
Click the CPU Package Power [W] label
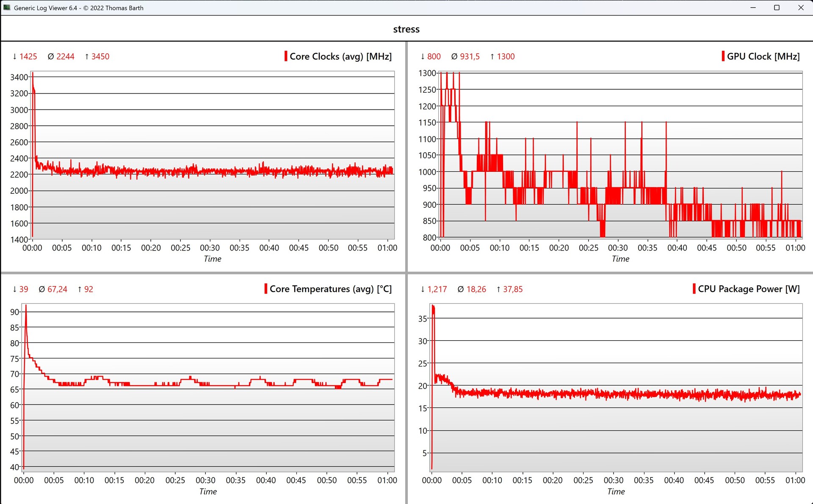coord(749,289)
